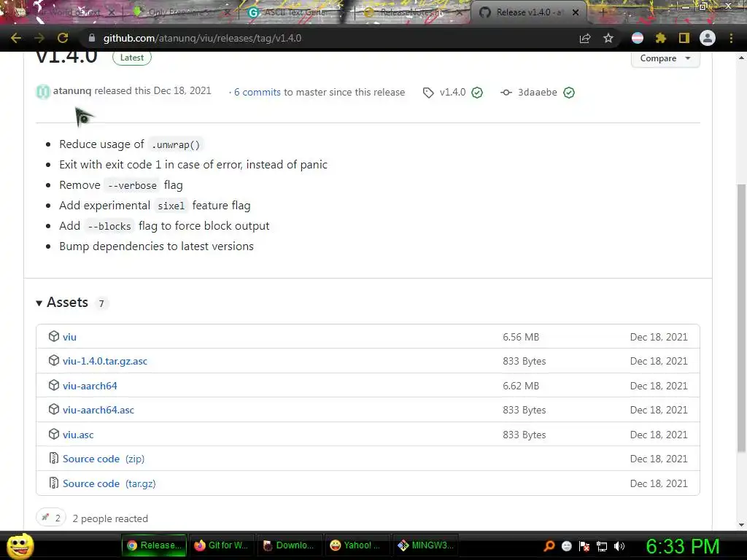Switch to MINGW3... taskbar window

pos(426,545)
